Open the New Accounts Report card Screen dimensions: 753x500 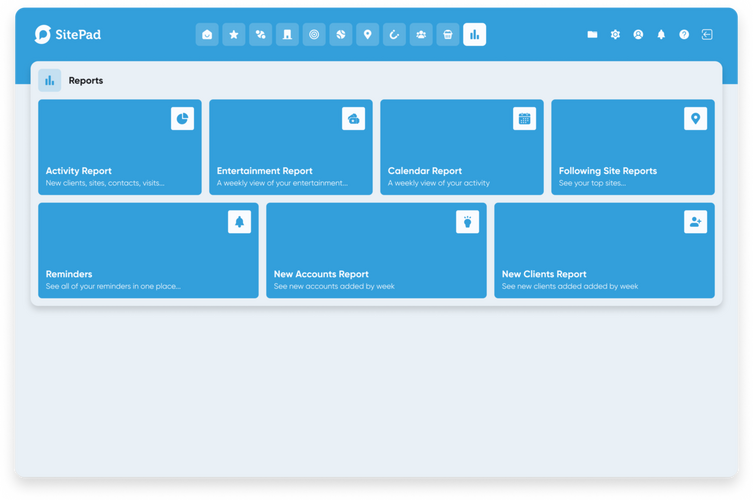pyautogui.click(x=376, y=250)
